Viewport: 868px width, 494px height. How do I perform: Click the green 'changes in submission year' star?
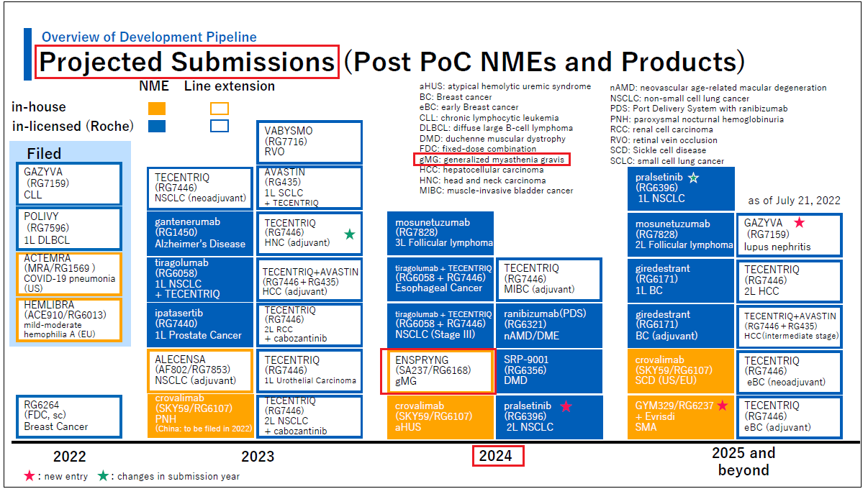(x=104, y=476)
